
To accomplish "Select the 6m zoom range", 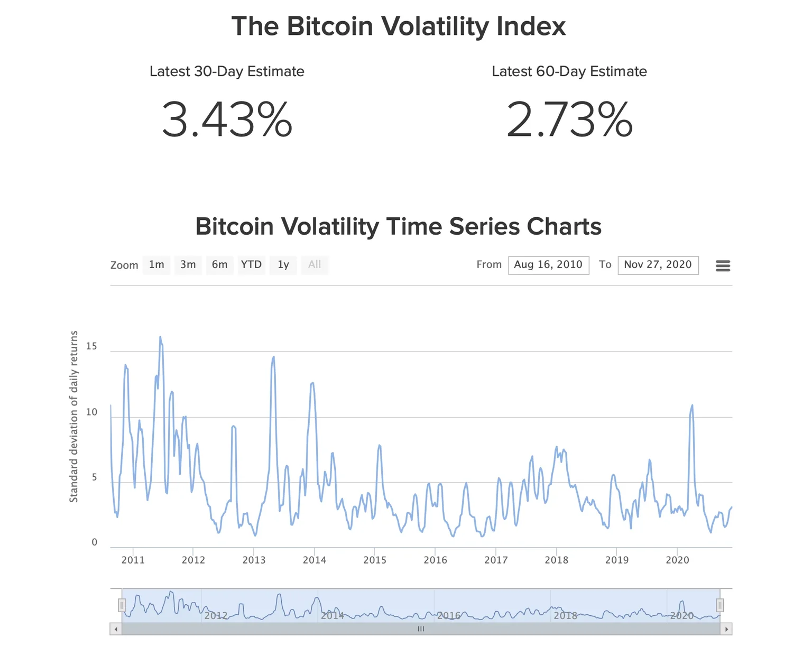I will 219,265.
